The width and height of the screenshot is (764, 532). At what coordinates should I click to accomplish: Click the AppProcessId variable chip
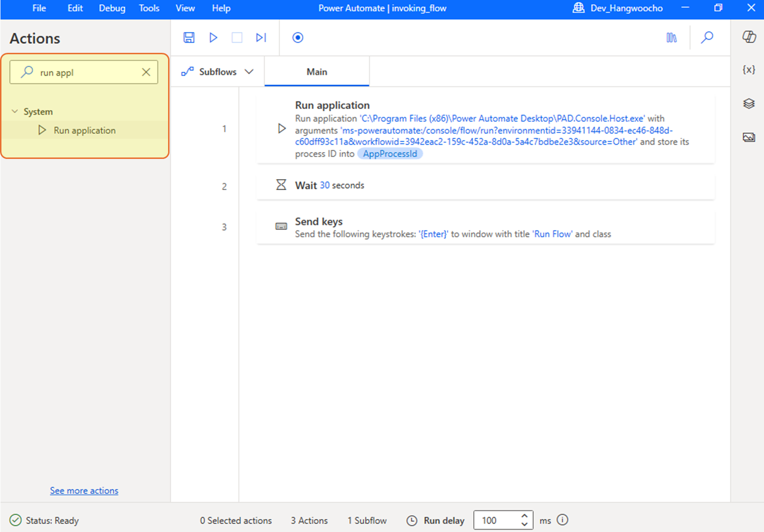[x=390, y=154]
